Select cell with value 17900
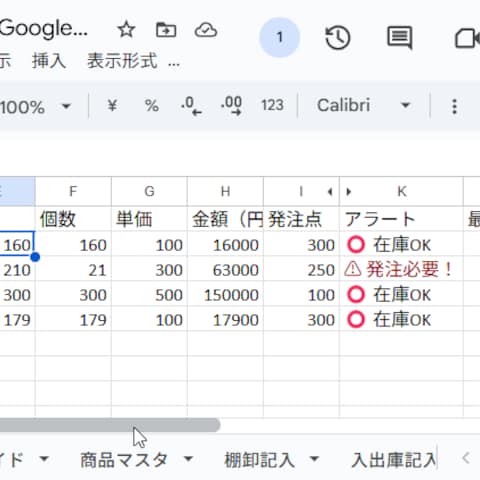 coord(225,319)
